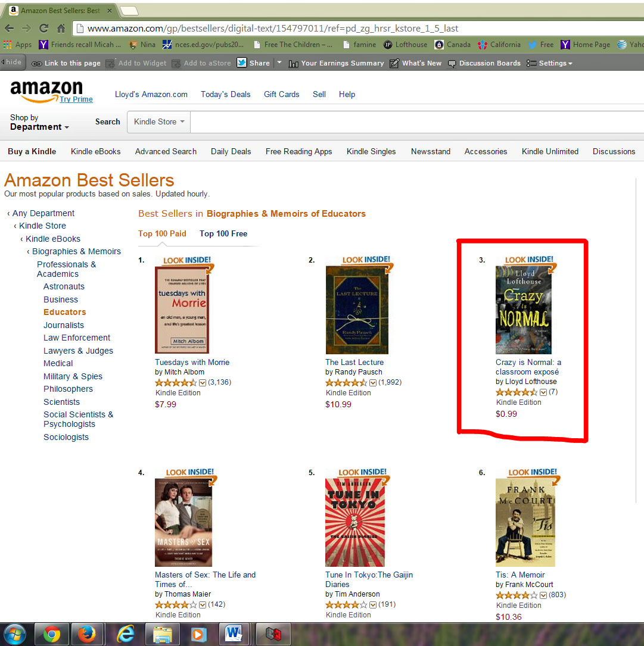Click the Windows Start button

click(15, 635)
